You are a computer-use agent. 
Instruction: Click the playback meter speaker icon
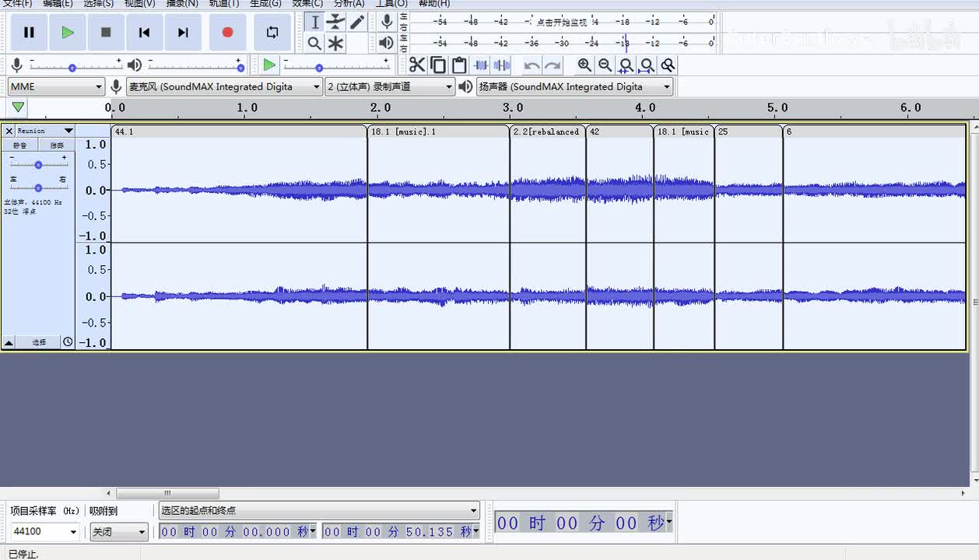386,43
